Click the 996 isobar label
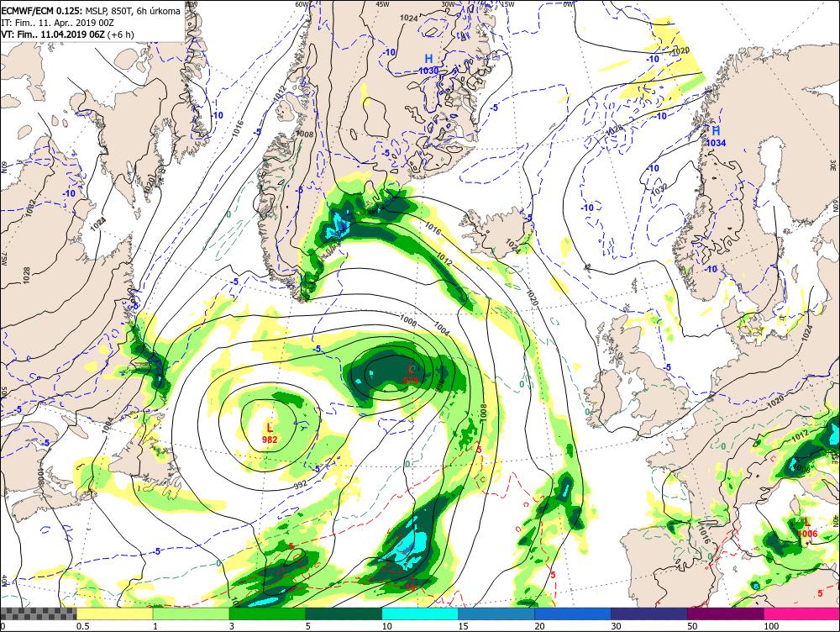Image resolution: width=840 pixels, height=632 pixels. pyautogui.click(x=440, y=387)
